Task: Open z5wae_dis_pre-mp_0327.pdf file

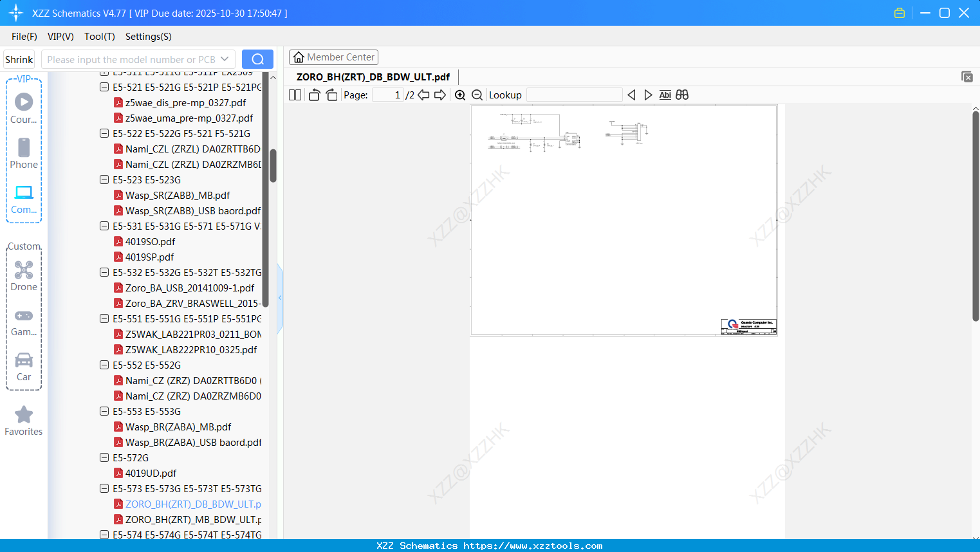Action: tap(185, 102)
